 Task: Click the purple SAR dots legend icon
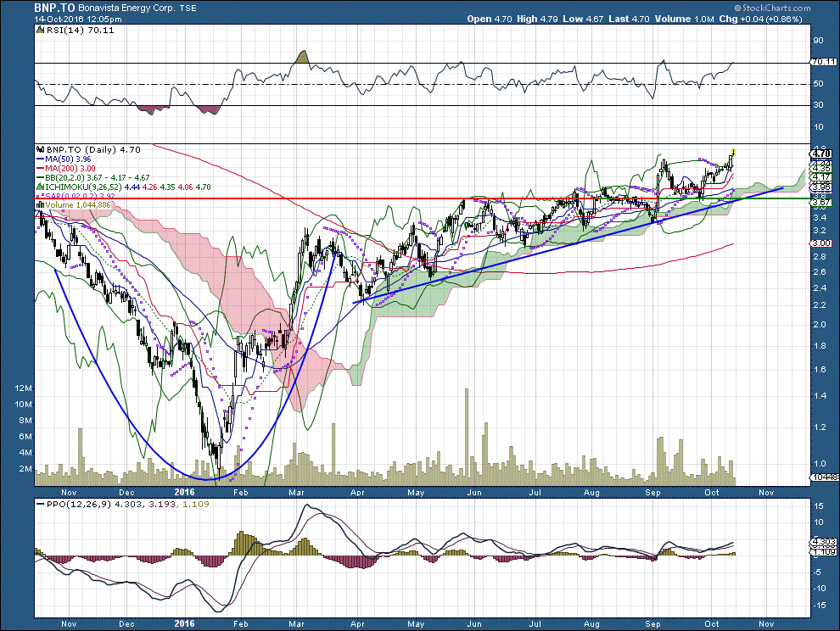pos(40,197)
